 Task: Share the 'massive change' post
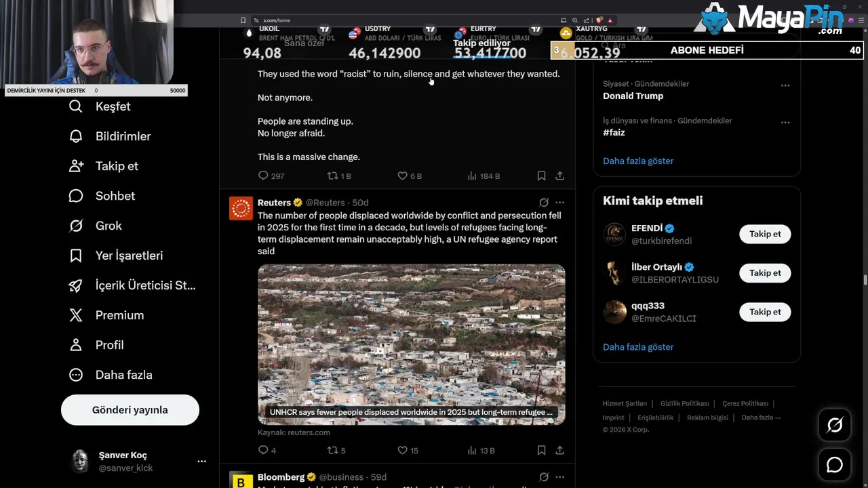(x=559, y=176)
